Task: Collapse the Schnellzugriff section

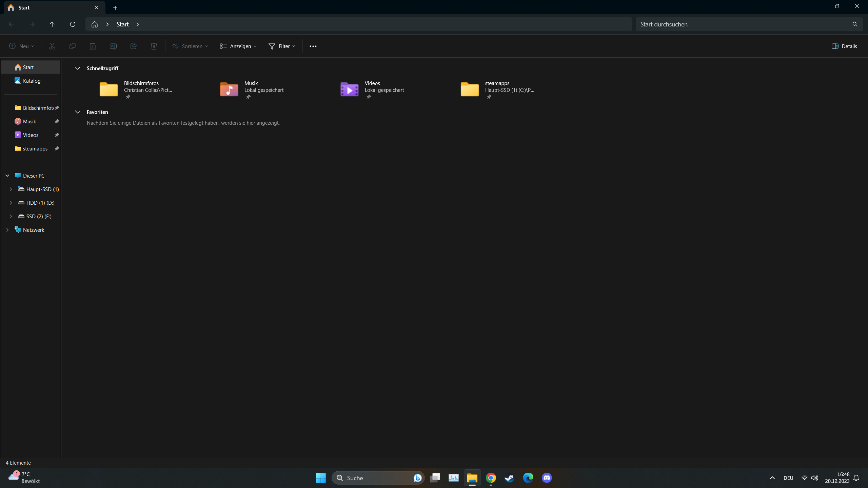Action: (78, 68)
